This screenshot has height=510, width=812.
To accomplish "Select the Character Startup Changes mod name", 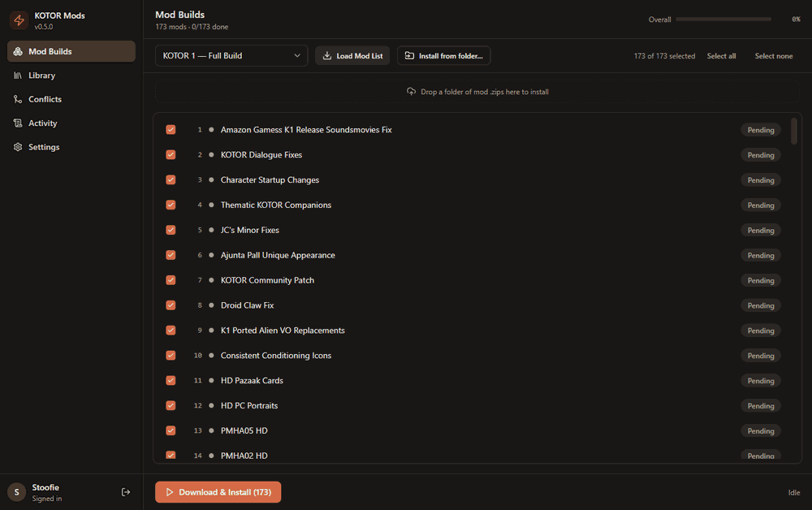I will pyautogui.click(x=270, y=180).
